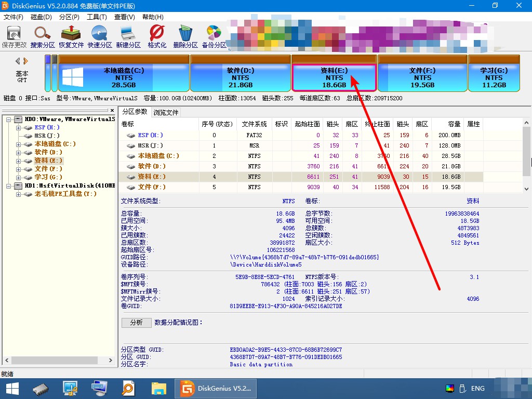Close the left disk tree panel
This screenshot has height=399, width=532.
112,110
